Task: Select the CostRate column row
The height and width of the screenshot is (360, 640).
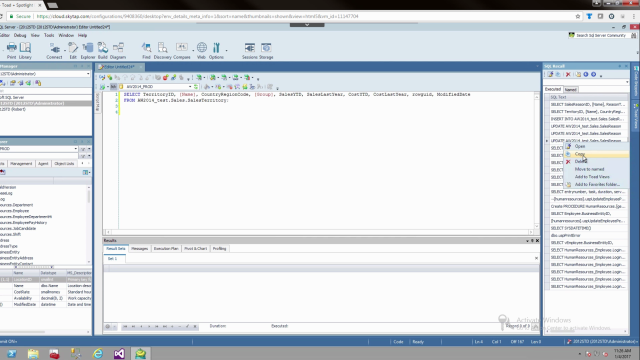Action: [x=46, y=292]
